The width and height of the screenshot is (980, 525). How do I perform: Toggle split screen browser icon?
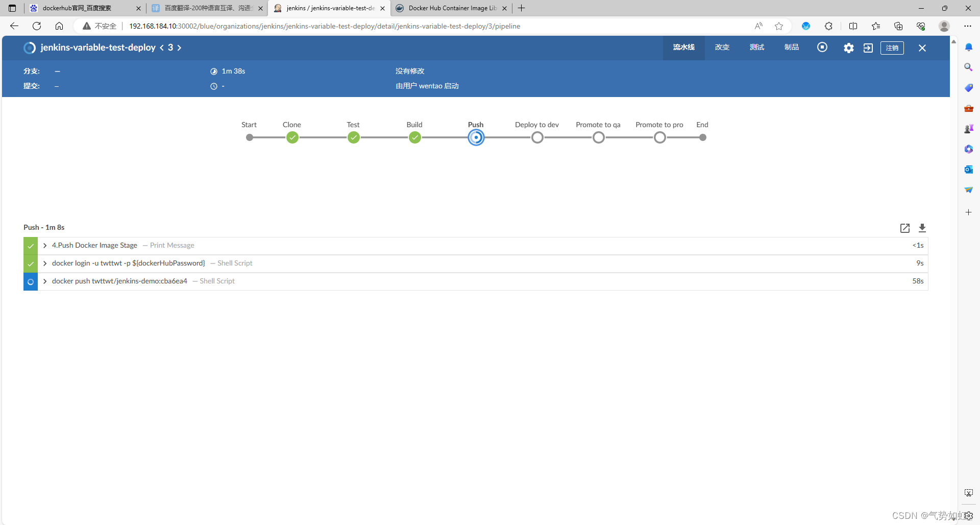pyautogui.click(x=853, y=26)
